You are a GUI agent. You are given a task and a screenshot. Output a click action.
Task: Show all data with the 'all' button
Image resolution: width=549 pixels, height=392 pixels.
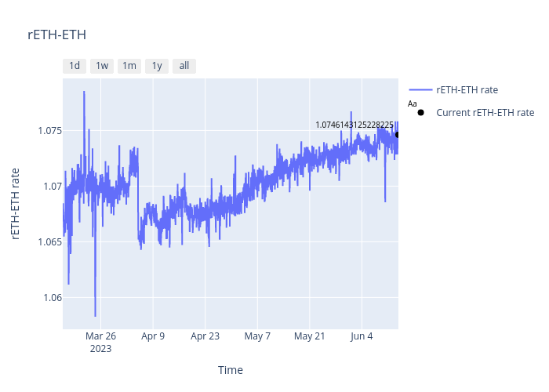coord(184,66)
